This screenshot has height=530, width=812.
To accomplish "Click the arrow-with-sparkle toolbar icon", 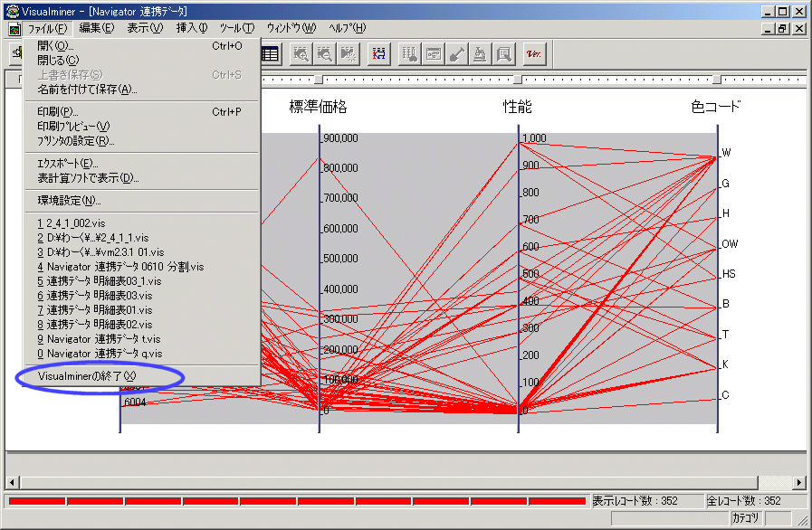I will [x=349, y=54].
